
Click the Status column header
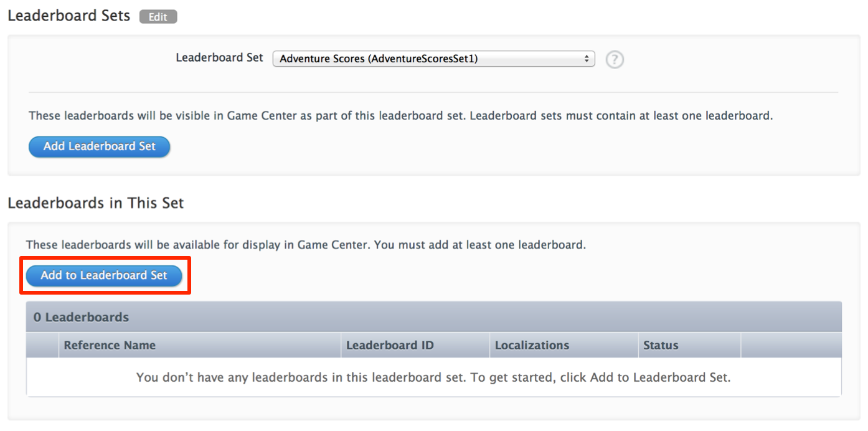click(x=661, y=345)
